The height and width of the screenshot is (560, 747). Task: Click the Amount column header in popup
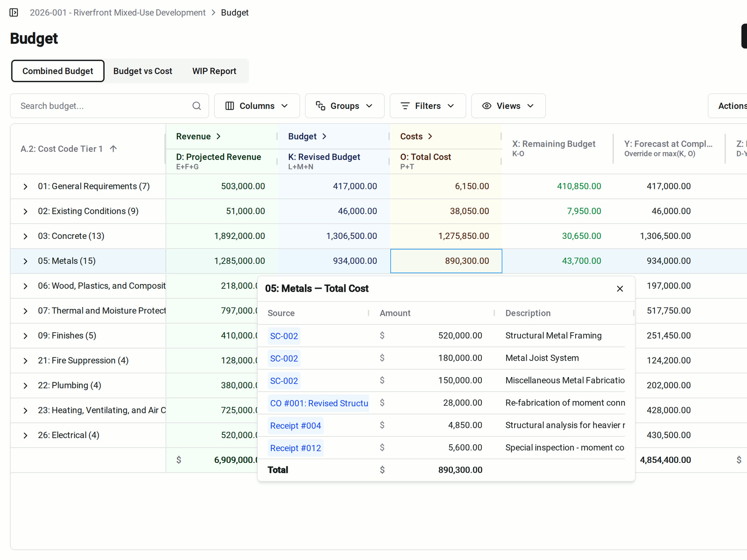(x=395, y=313)
